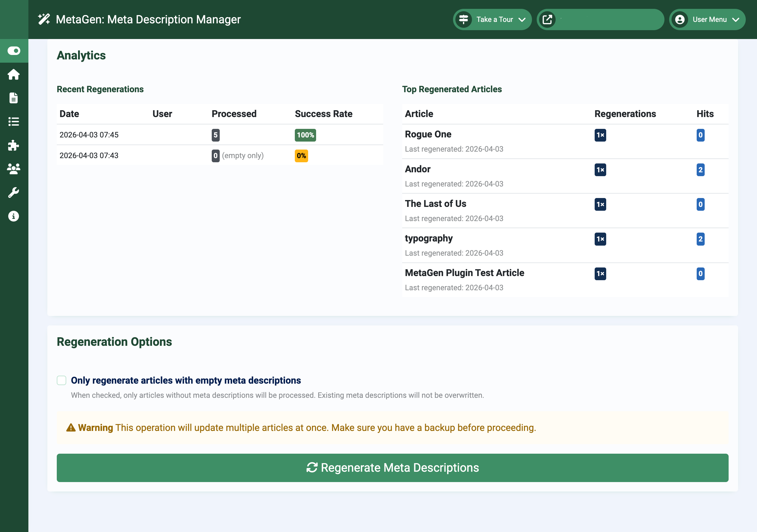This screenshot has height=532, width=757.
Task: Click the Recent Regenerations Date column header
Action: pyautogui.click(x=69, y=114)
